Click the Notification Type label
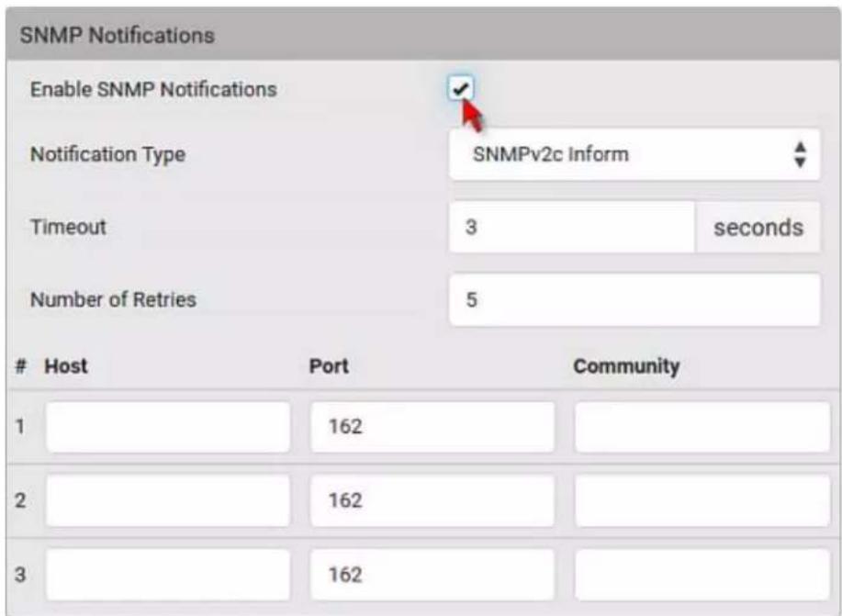This screenshot has height=616, width=842. [108, 154]
